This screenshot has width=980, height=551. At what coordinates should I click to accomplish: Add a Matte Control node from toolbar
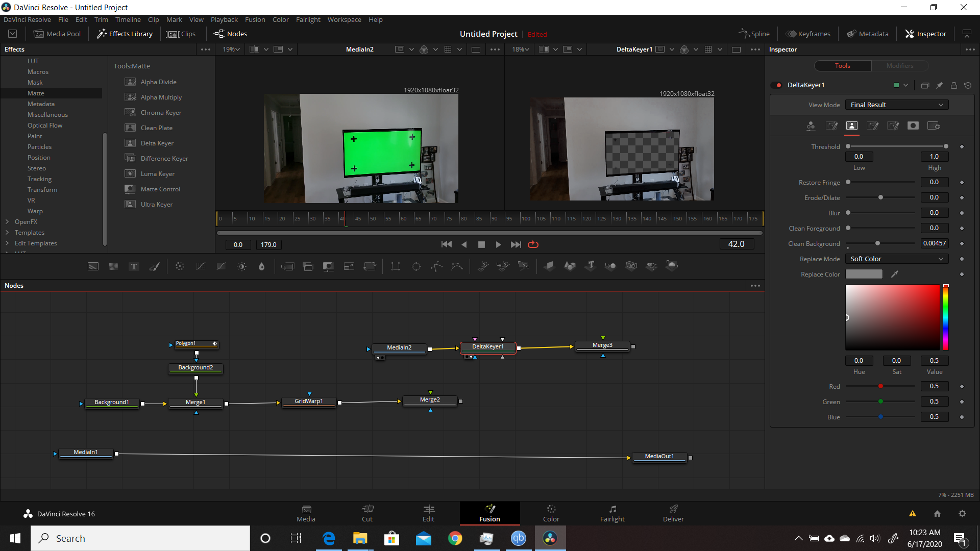[x=328, y=266]
